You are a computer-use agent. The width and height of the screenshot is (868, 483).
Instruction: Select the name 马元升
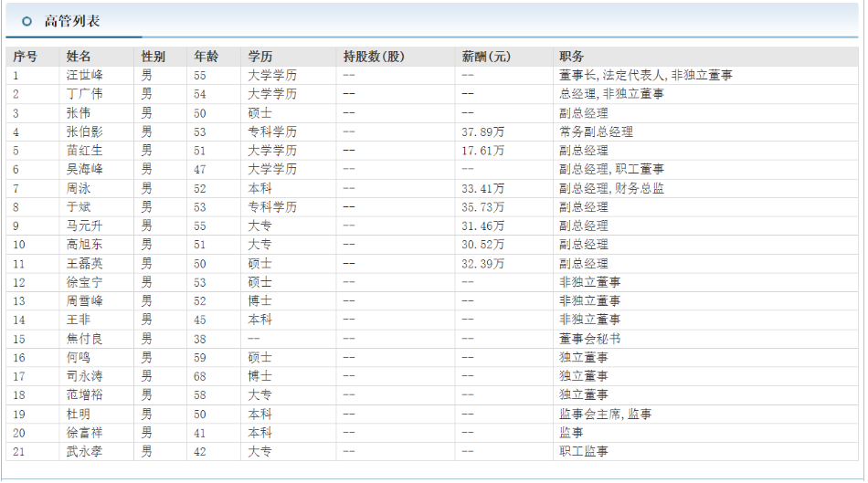(85, 226)
